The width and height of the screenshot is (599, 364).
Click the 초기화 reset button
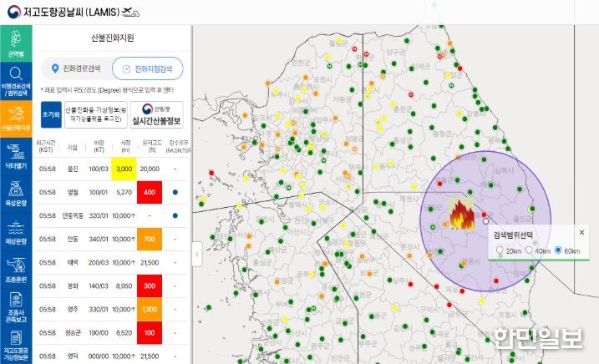[x=51, y=114]
